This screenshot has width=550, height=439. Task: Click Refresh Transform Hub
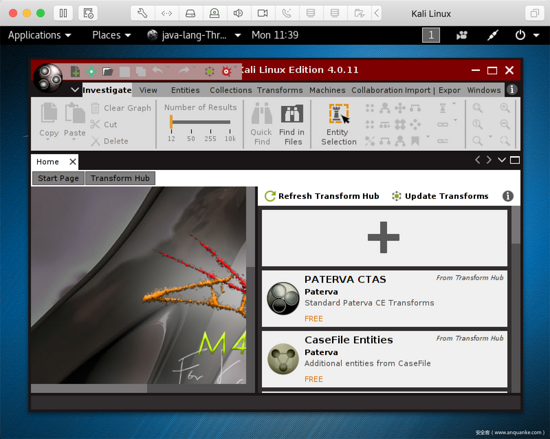[x=322, y=196]
